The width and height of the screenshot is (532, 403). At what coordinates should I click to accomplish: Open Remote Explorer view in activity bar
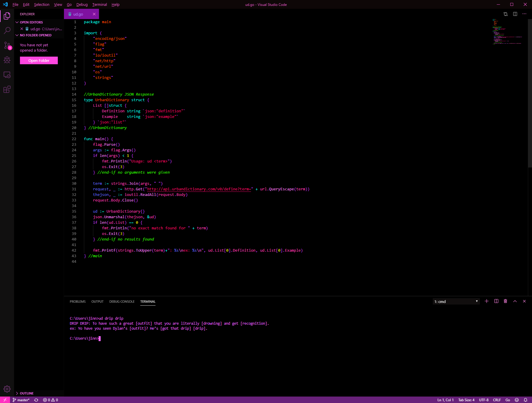(x=7, y=75)
